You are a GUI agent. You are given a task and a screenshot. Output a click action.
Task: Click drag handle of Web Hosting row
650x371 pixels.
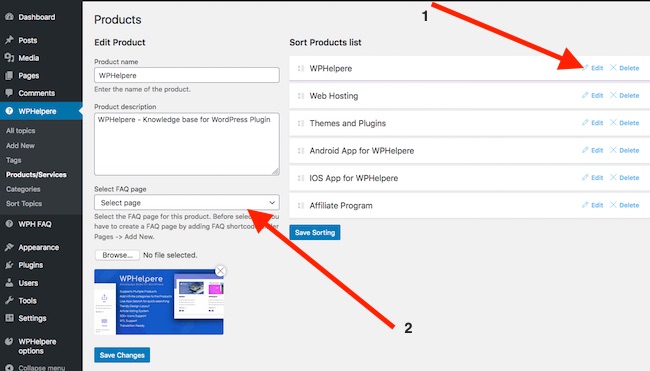pyautogui.click(x=301, y=96)
